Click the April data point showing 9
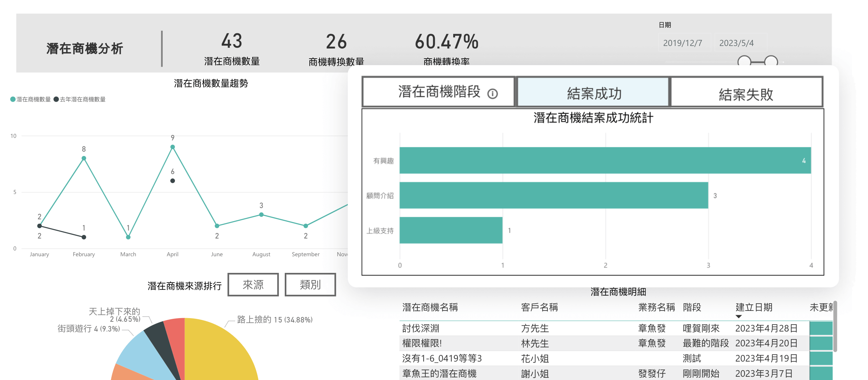The height and width of the screenshot is (380, 868). [173, 147]
